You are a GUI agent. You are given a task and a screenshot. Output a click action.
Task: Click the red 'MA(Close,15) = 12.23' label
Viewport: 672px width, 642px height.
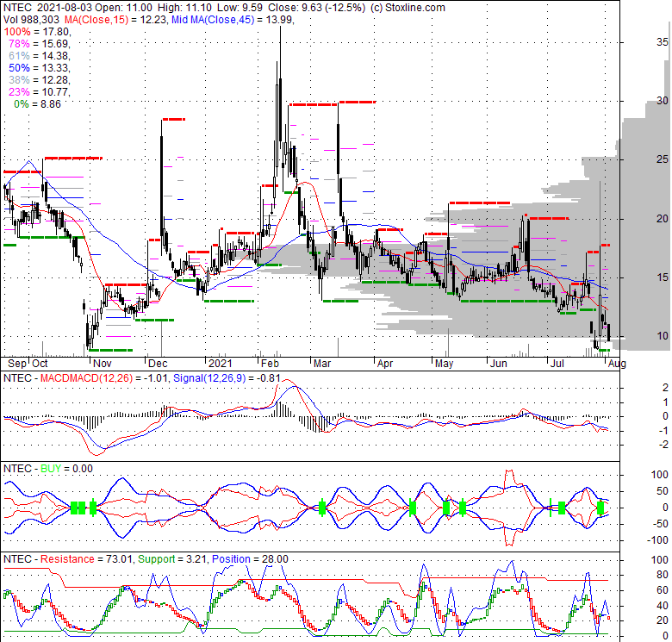116,19
